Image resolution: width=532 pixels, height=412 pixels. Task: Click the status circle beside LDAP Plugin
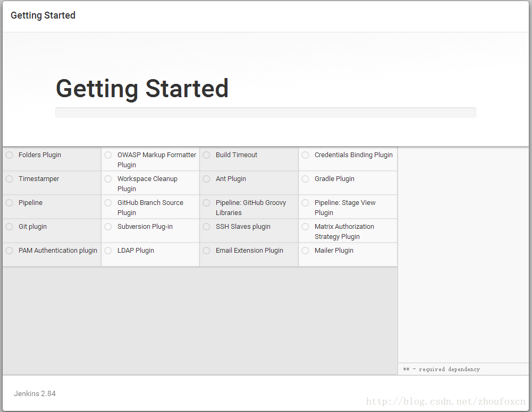click(x=108, y=251)
